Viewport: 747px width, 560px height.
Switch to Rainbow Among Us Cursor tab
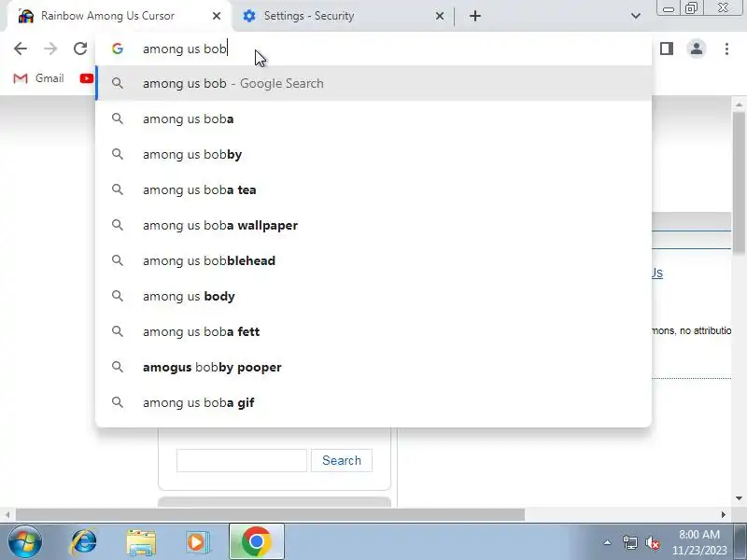pos(120,16)
